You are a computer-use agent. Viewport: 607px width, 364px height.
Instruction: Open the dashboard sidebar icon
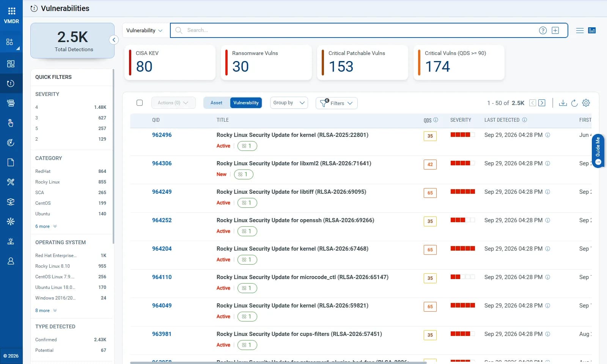(11, 64)
